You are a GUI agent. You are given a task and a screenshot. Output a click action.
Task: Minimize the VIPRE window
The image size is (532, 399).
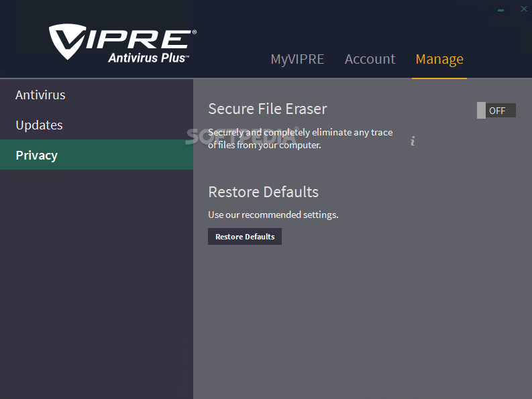point(500,10)
